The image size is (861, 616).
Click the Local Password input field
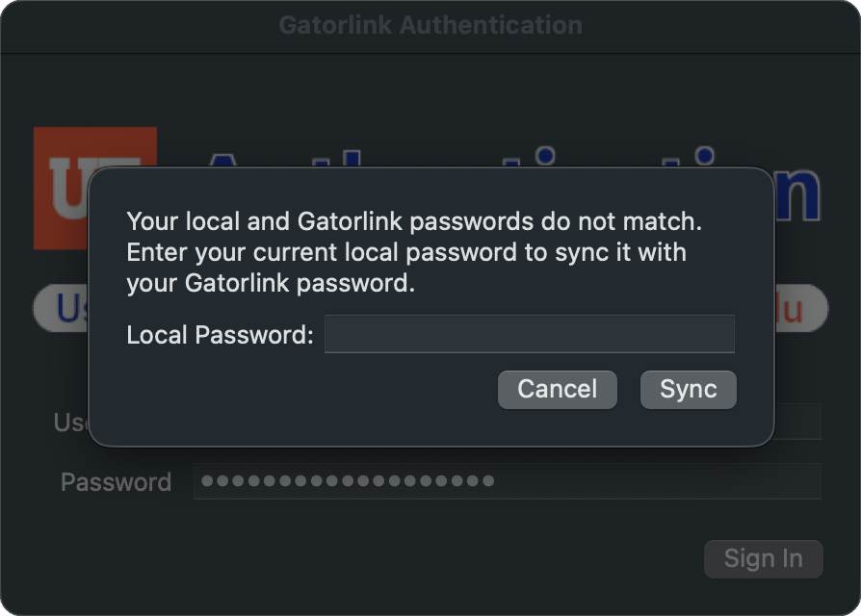(529, 334)
